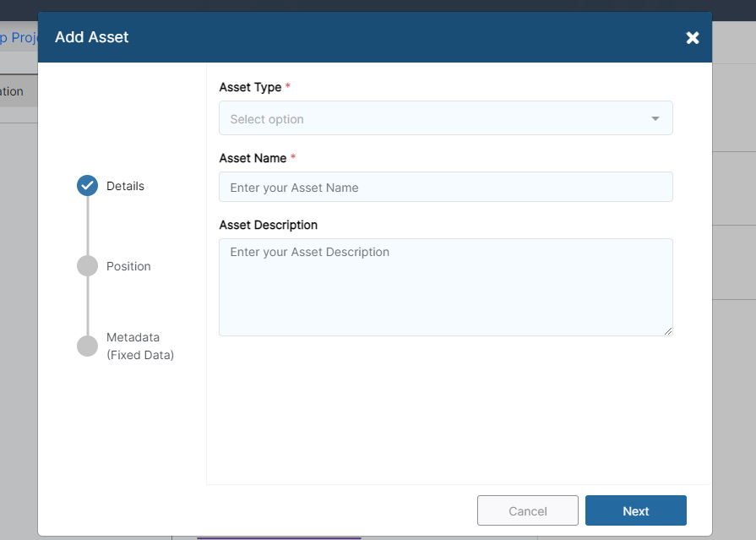Select the Metadata (Fixed Data) stepper circle
The width and height of the screenshot is (756, 540).
[x=87, y=346]
